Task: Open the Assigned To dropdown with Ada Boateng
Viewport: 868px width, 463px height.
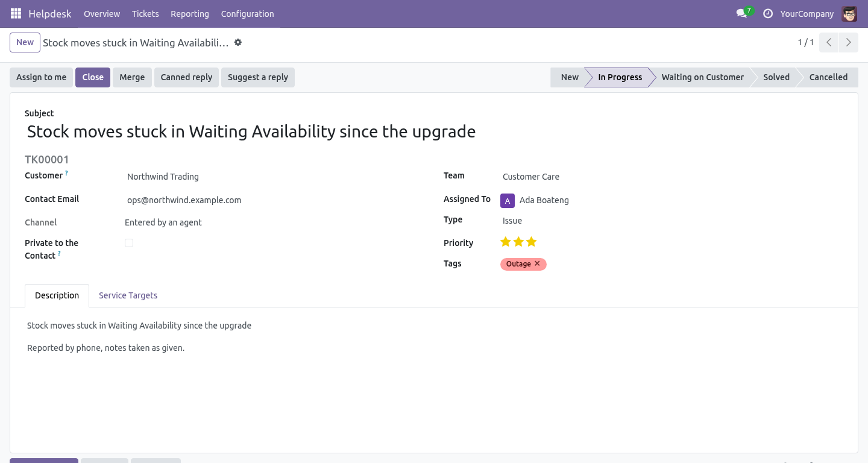Action: [680, 200]
